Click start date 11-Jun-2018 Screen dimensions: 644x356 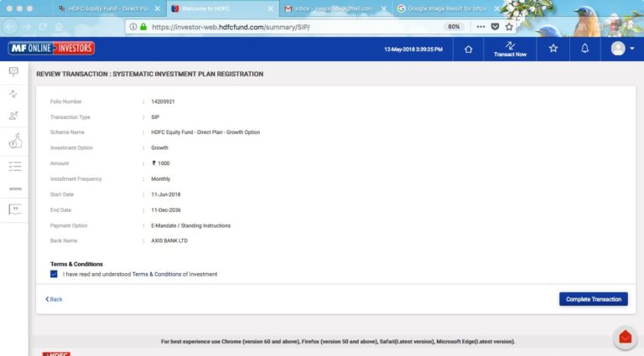pos(165,194)
